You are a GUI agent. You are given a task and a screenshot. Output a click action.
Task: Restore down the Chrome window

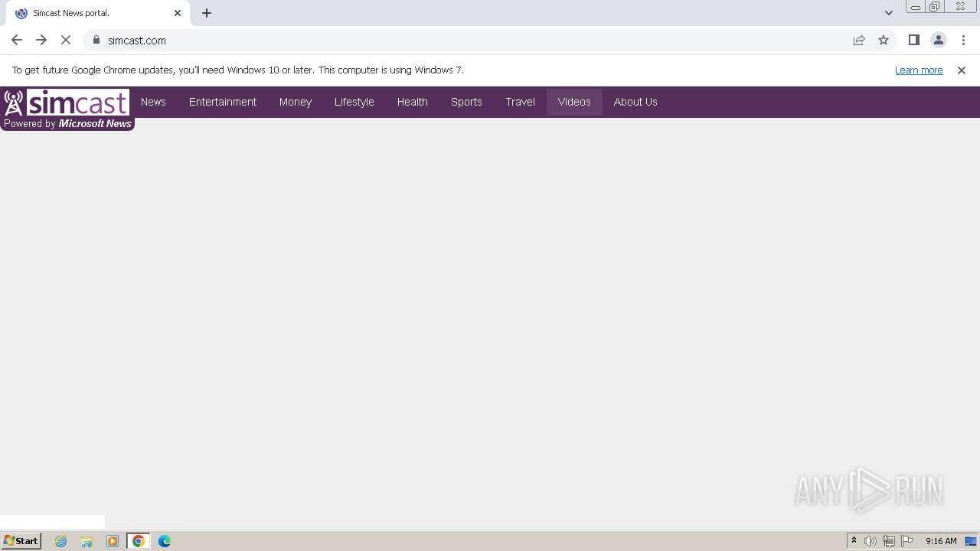[x=935, y=7]
